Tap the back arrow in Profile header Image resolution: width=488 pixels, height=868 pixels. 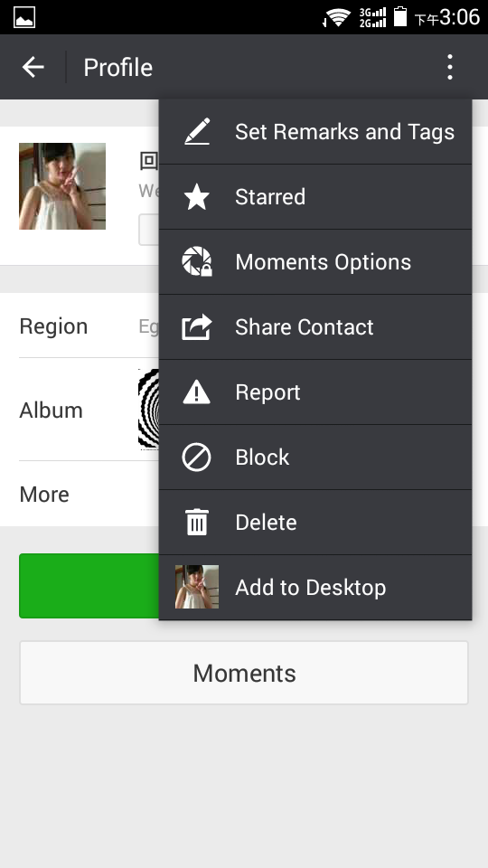click(x=33, y=68)
